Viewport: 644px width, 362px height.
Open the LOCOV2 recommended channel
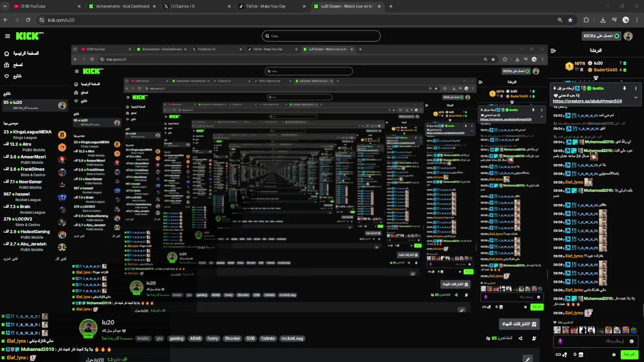(34, 222)
